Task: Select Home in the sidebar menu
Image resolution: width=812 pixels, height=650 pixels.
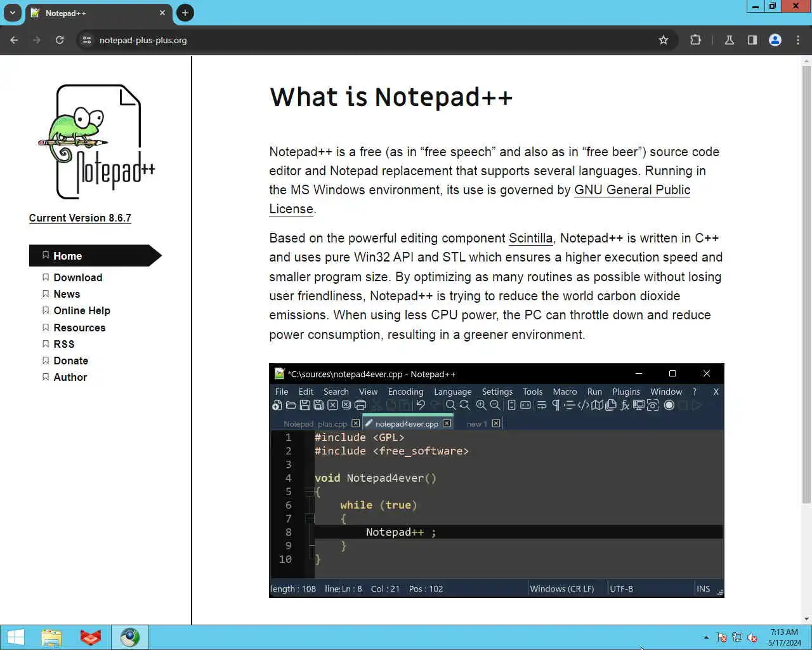Action: [95, 256]
